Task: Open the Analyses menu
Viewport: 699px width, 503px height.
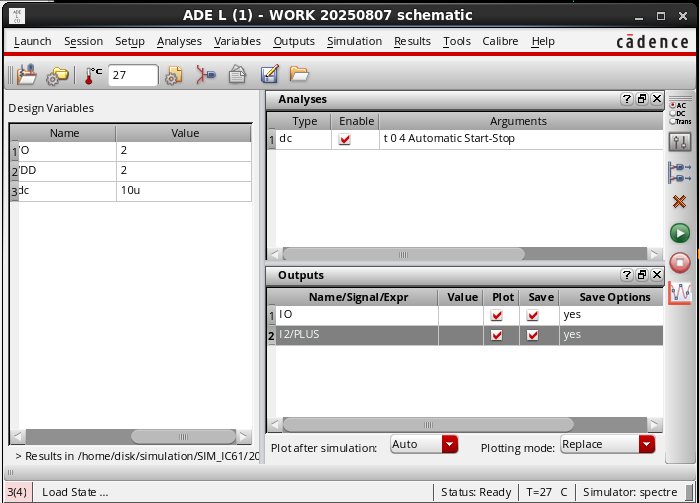Action: [x=179, y=41]
